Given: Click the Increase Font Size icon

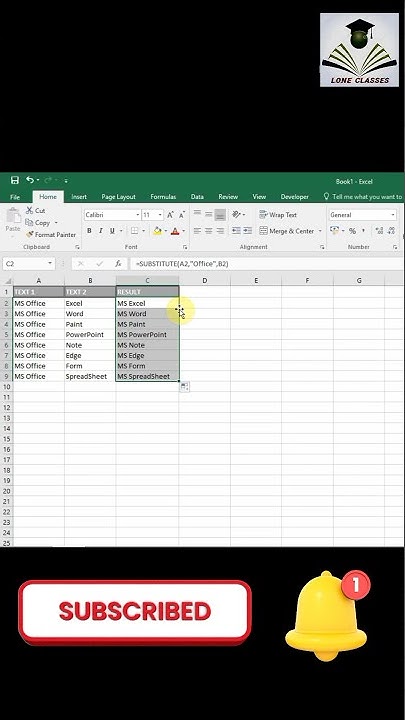Looking at the screenshot, I should [x=170, y=215].
